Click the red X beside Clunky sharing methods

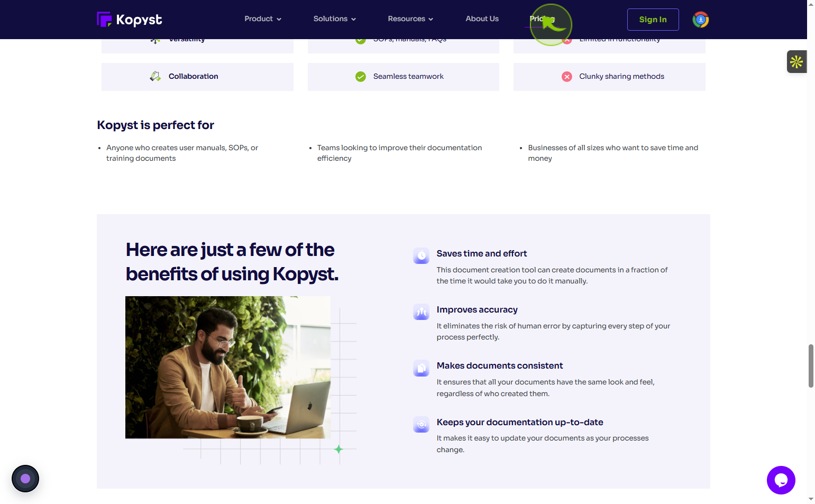(567, 77)
